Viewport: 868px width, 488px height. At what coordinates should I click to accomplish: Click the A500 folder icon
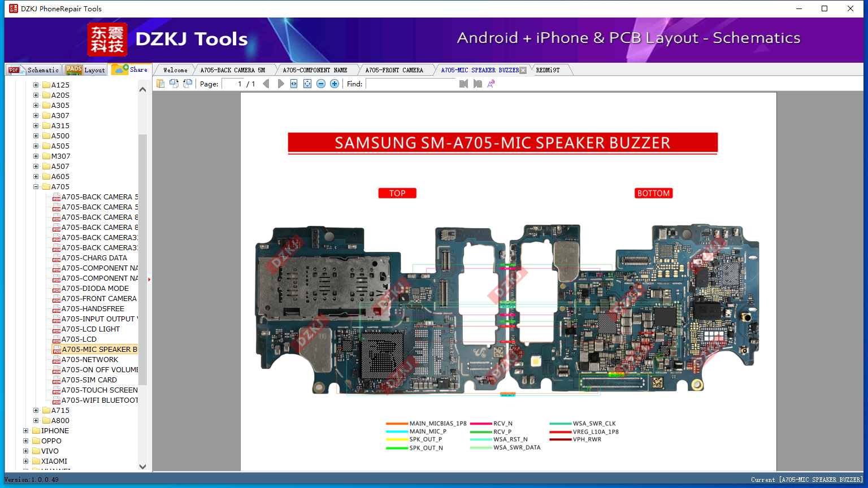pyautogui.click(x=46, y=136)
